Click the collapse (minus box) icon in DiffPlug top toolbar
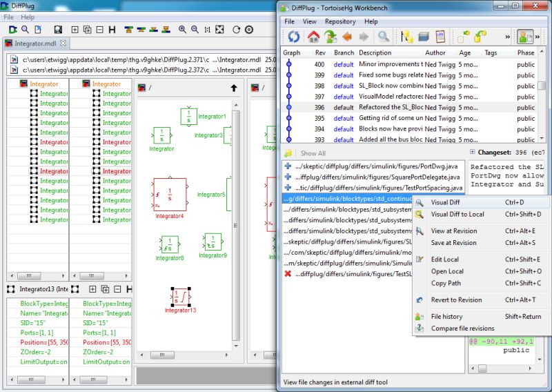 point(99,30)
